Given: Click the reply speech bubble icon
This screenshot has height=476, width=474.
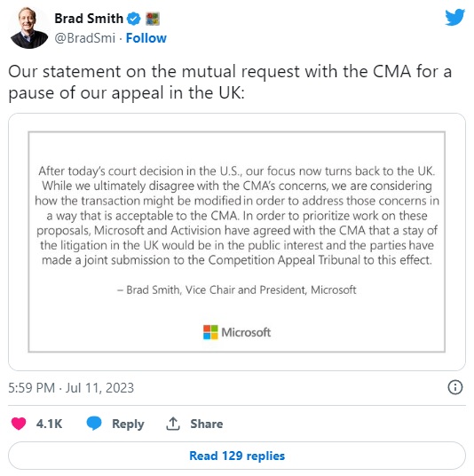Looking at the screenshot, I should click(x=94, y=424).
